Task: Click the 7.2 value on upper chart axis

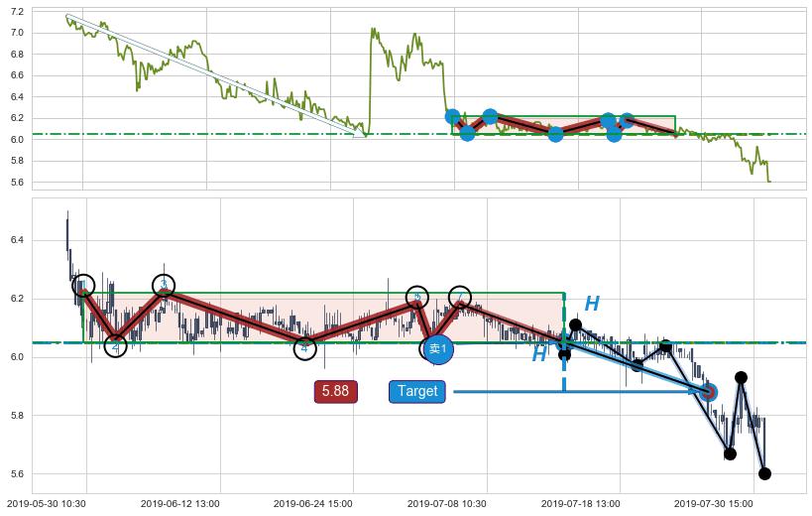Action: click(x=17, y=11)
